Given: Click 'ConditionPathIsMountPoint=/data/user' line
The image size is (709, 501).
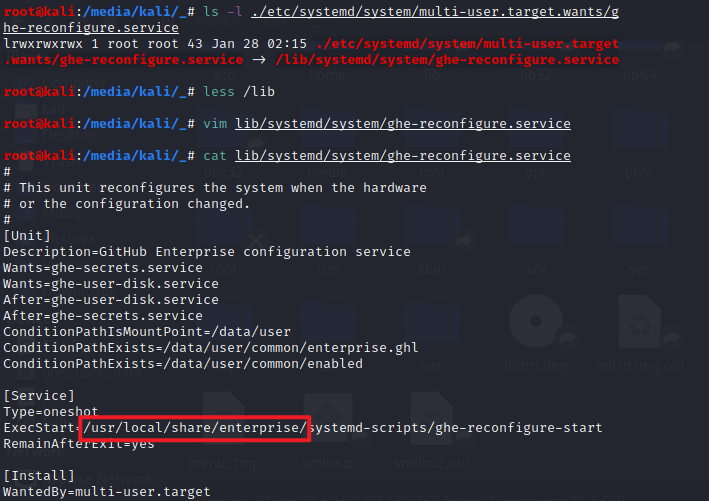Looking at the screenshot, I should [147, 332].
